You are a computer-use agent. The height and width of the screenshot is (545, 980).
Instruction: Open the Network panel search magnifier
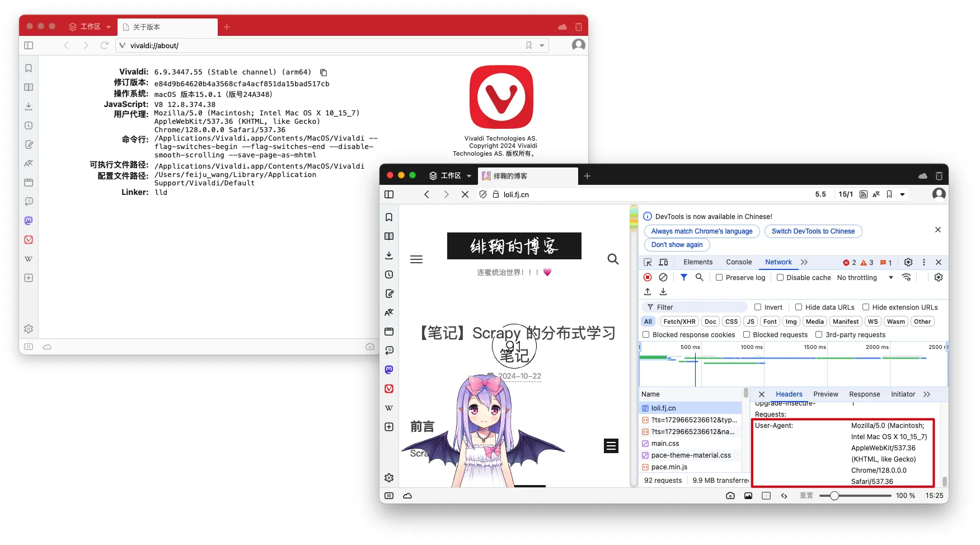click(x=700, y=277)
